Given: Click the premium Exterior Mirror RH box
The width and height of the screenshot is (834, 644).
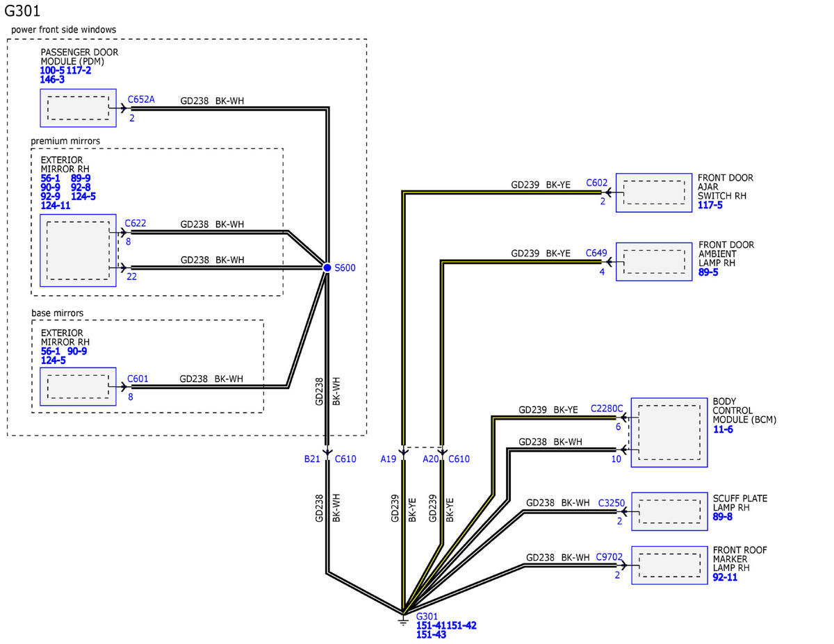Looking at the screenshot, I should [78, 250].
